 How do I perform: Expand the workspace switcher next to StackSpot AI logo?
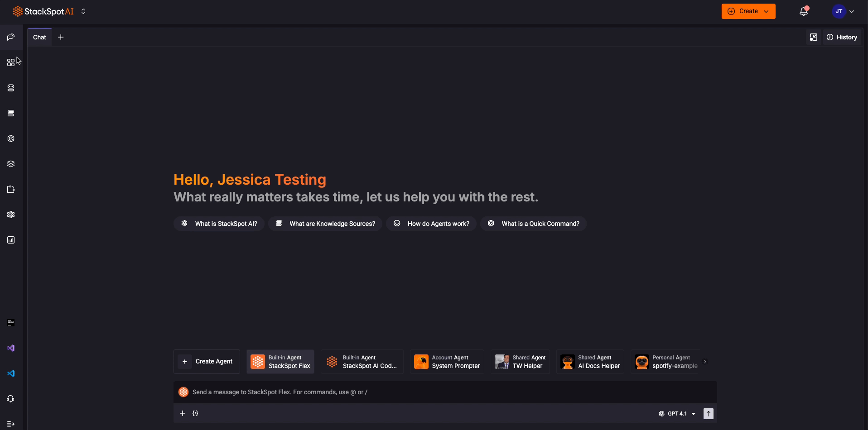pyautogui.click(x=83, y=11)
